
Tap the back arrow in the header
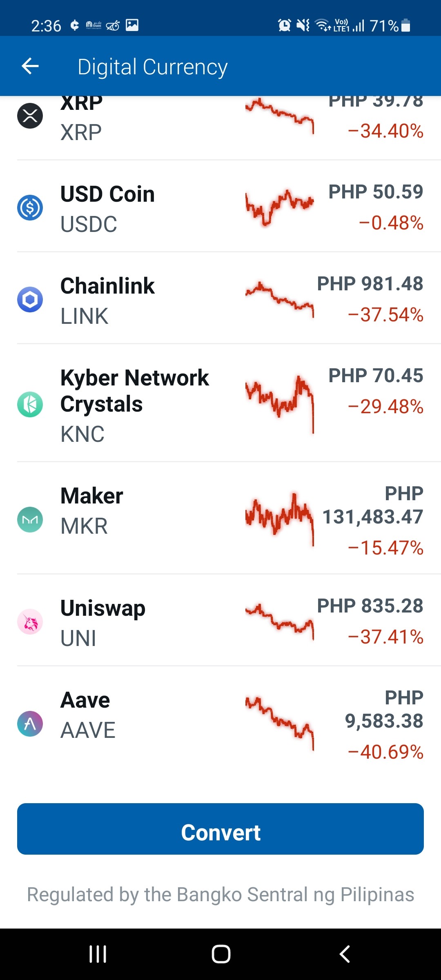[x=30, y=66]
